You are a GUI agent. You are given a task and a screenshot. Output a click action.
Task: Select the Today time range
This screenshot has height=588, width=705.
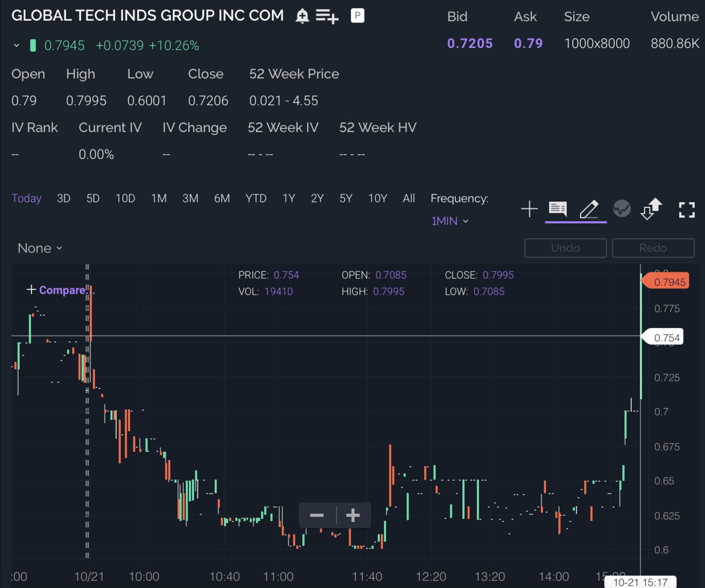click(x=26, y=198)
